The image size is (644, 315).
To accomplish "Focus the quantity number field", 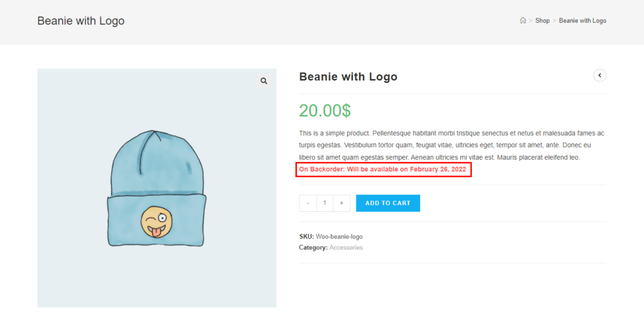I will click(x=325, y=203).
